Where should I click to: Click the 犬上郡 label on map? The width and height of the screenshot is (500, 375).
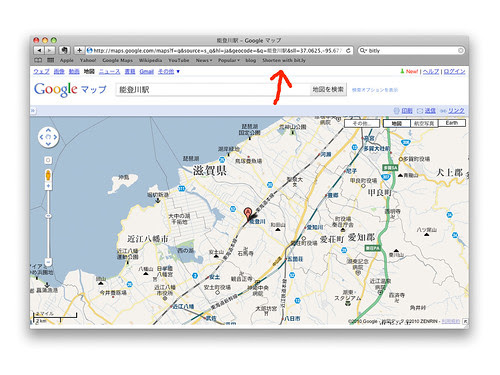tap(450, 172)
